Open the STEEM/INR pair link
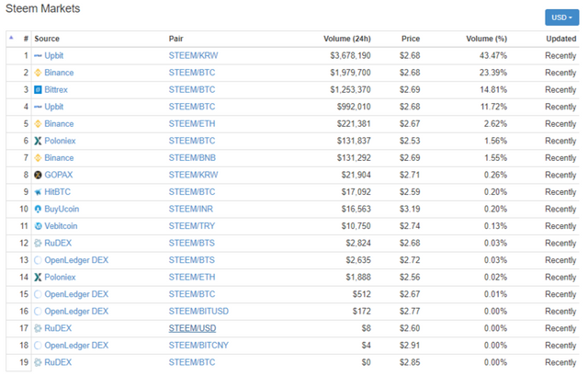This screenshot has height=376, width=588. [x=190, y=209]
